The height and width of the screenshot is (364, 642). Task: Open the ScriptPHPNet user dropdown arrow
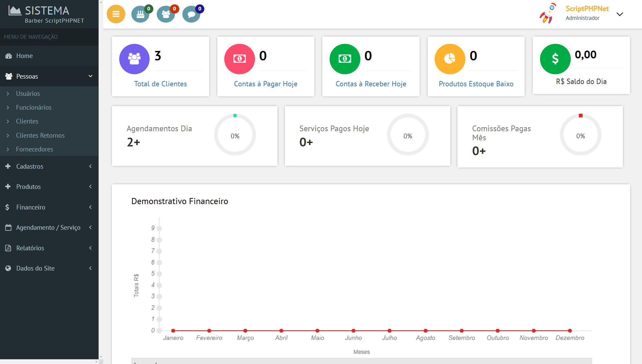coord(620,14)
